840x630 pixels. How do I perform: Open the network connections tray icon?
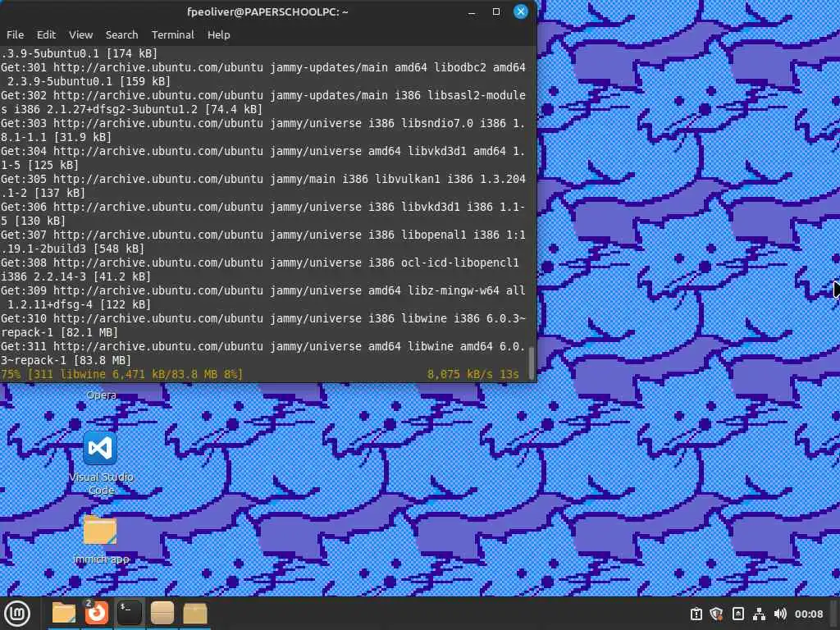(759, 614)
